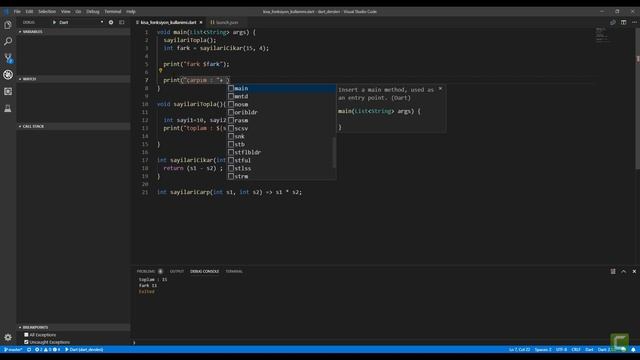The image size is (640, 360).
Task: Select the 'mntd' snippet suggestion
Action: pos(281,96)
